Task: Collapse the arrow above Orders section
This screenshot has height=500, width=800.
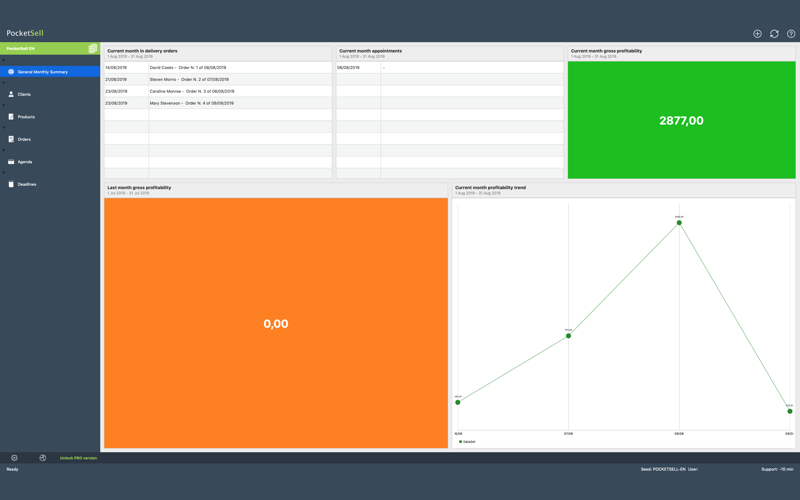Action: [x=4, y=128]
